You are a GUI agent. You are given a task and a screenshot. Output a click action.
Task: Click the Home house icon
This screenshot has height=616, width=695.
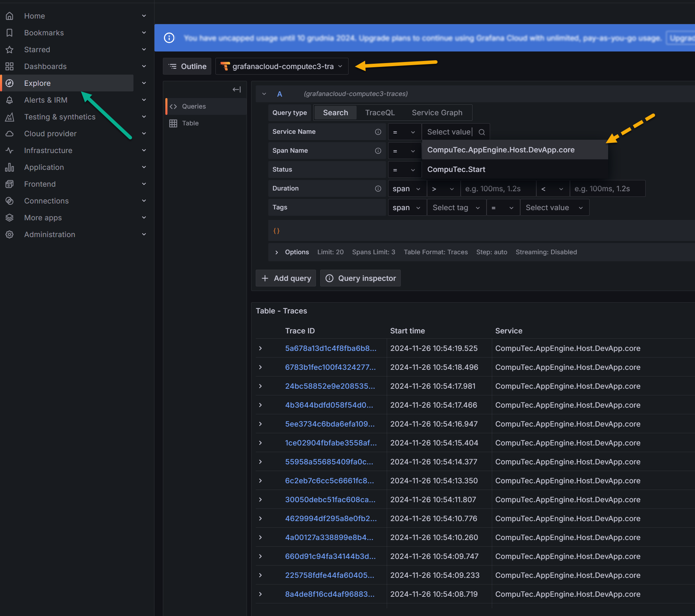(9, 16)
